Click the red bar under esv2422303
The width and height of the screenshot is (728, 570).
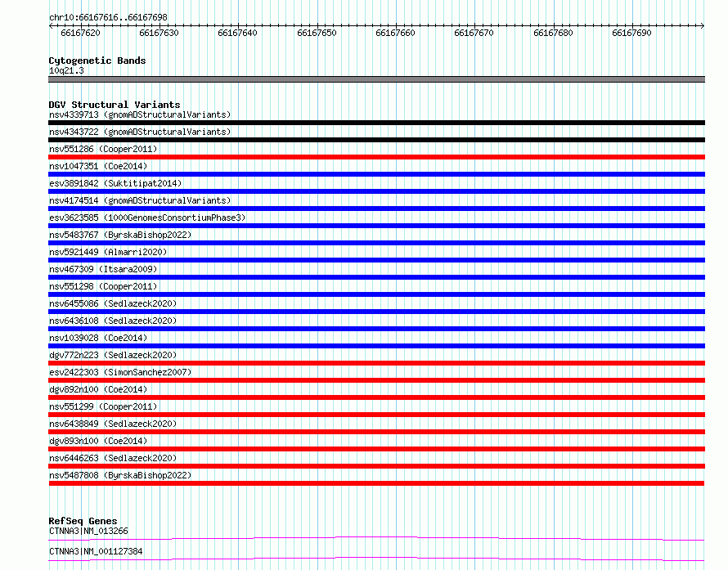[376, 380]
